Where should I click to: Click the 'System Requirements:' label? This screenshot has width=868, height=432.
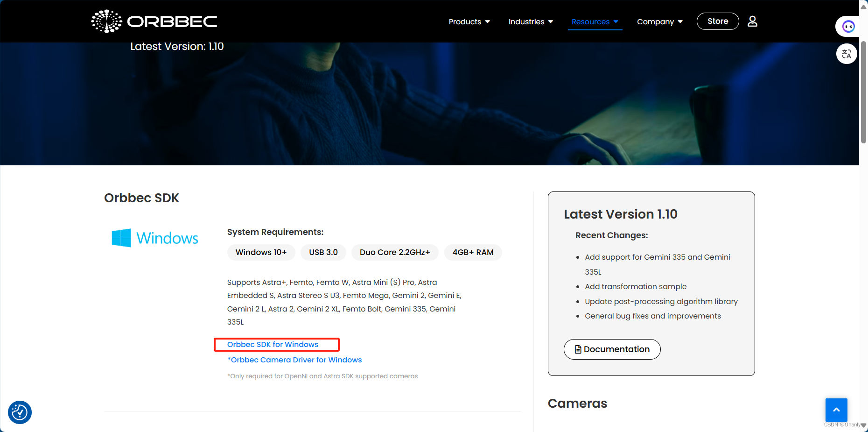[275, 232]
